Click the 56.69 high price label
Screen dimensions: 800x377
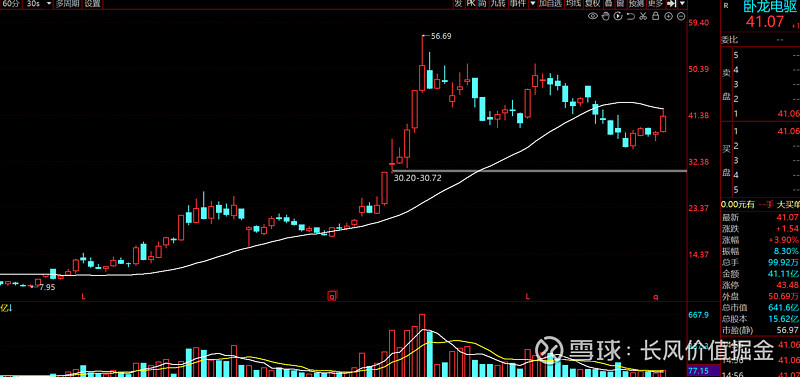pos(441,36)
